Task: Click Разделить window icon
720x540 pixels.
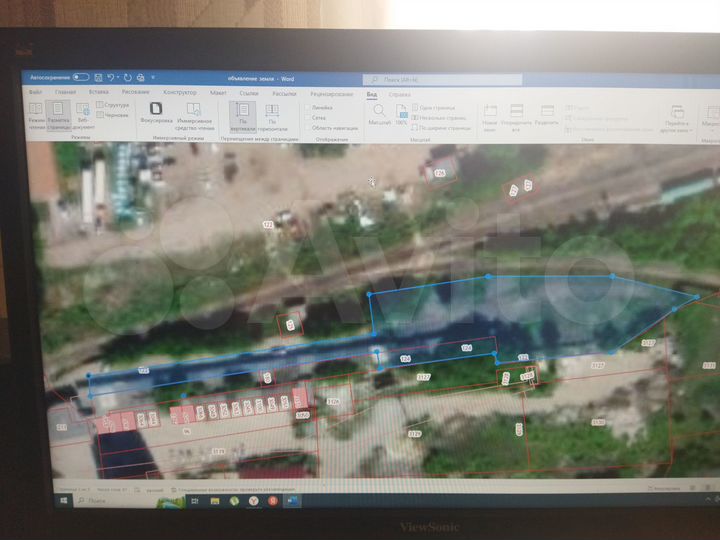Action: coord(546,116)
